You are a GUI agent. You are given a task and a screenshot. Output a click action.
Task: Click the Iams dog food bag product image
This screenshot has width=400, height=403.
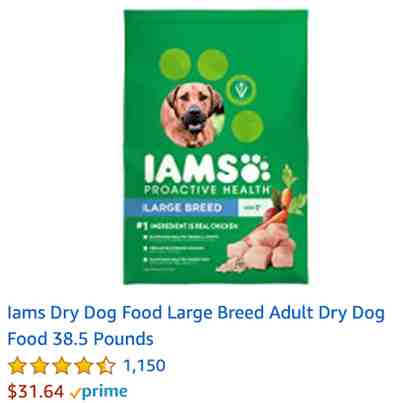click(216, 147)
